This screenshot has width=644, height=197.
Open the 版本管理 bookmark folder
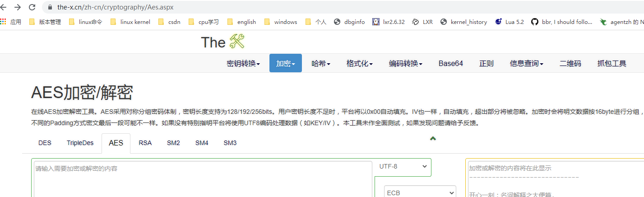(x=45, y=22)
